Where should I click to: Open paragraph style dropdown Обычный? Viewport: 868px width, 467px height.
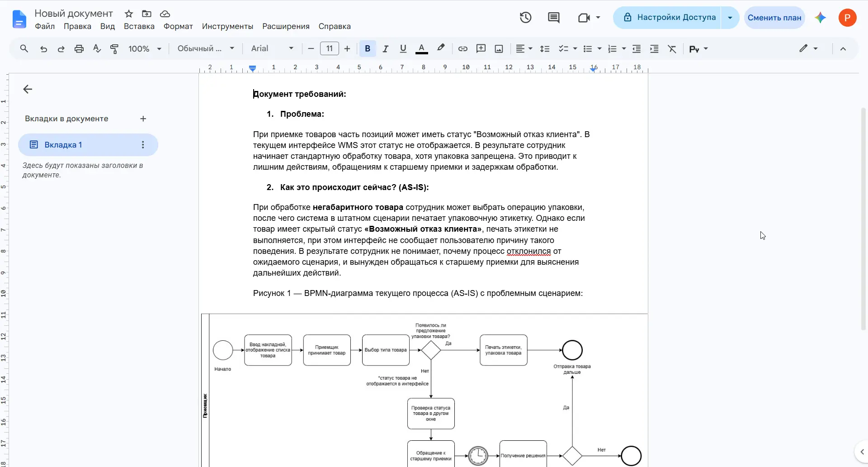coord(206,48)
